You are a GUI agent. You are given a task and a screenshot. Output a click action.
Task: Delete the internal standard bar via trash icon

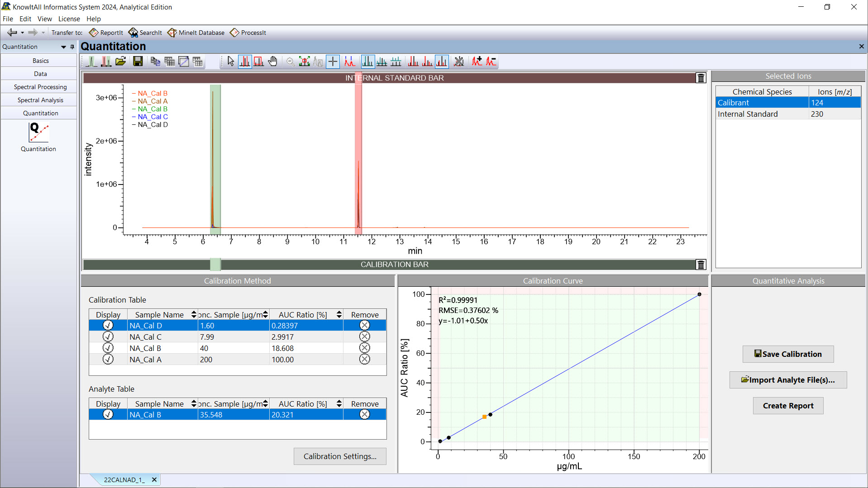[701, 78]
